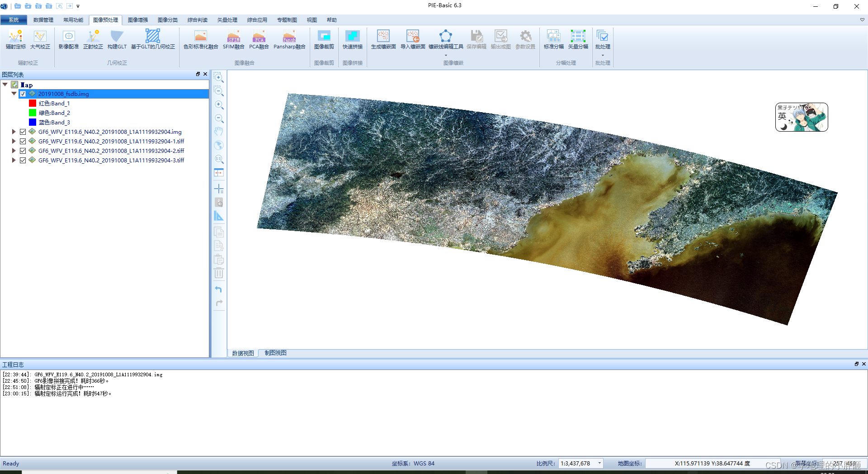
Task: Click the 1:1 zoom magnifier icon
Action: pos(219,159)
